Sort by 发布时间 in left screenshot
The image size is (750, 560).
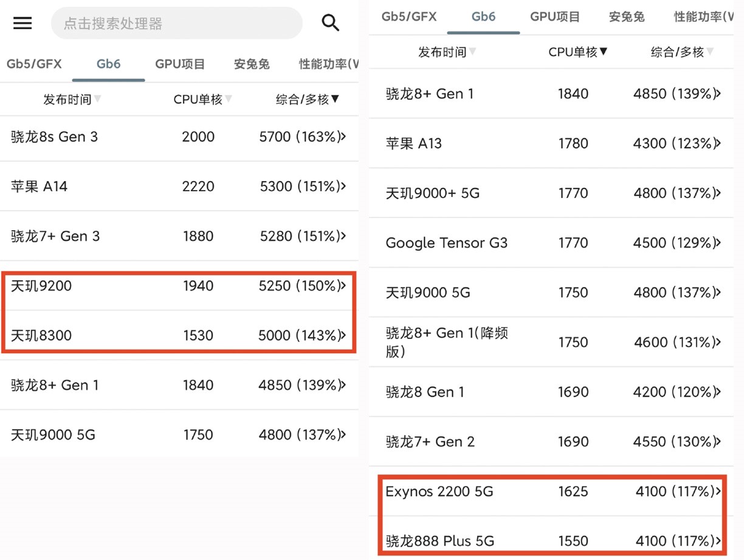point(72,100)
